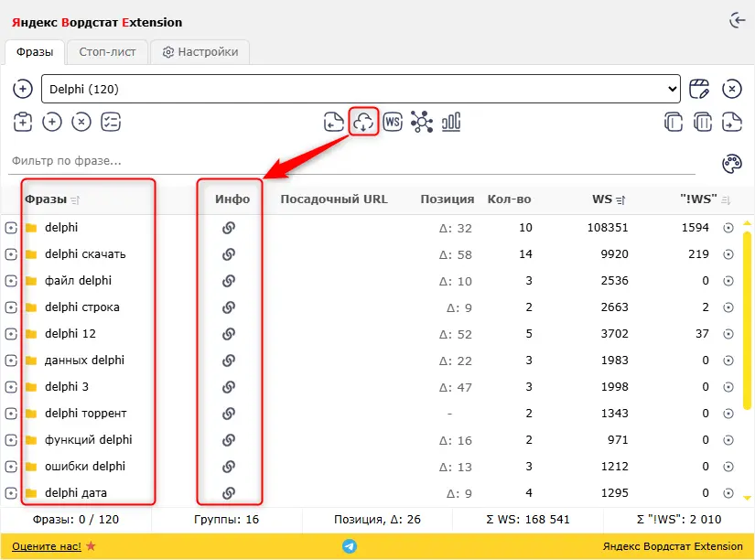The width and height of the screenshot is (755, 560).
Task: Open the Delphi (120) list dropdown
Action: [361, 89]
